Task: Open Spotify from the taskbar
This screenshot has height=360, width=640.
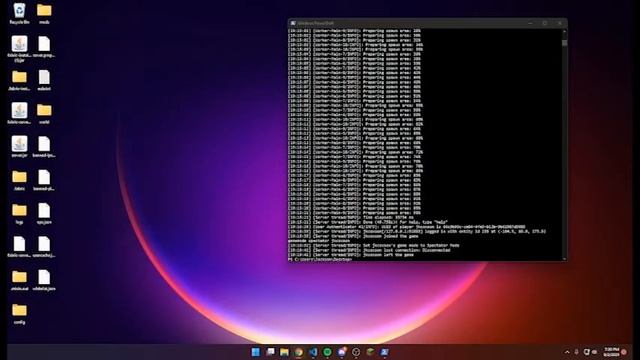Action: (327, 352)
